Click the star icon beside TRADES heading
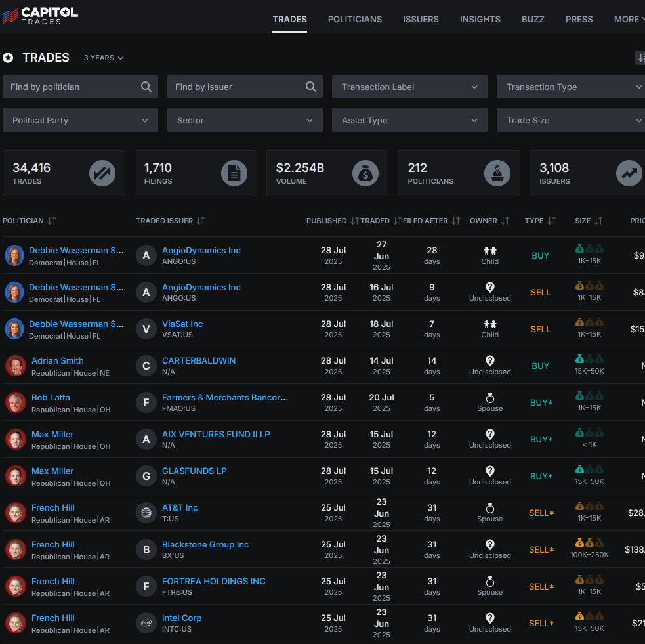The width and height of the screenshot is (645, 644). (8, 58)
